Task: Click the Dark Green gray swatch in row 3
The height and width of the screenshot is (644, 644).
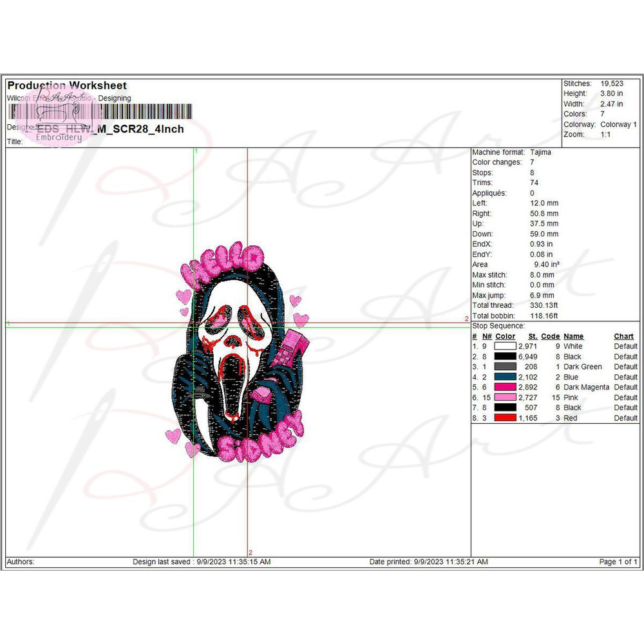Action: (x=505, y=367)
